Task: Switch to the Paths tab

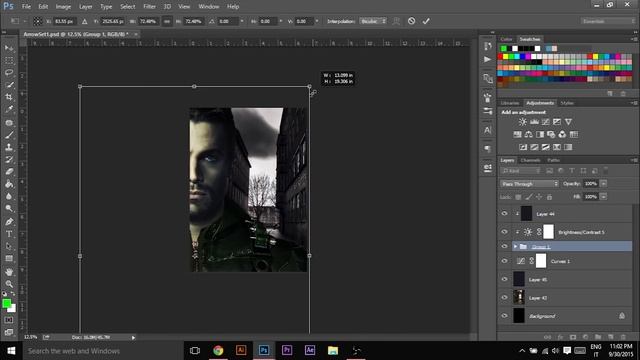Action: (x=553, y=160)
